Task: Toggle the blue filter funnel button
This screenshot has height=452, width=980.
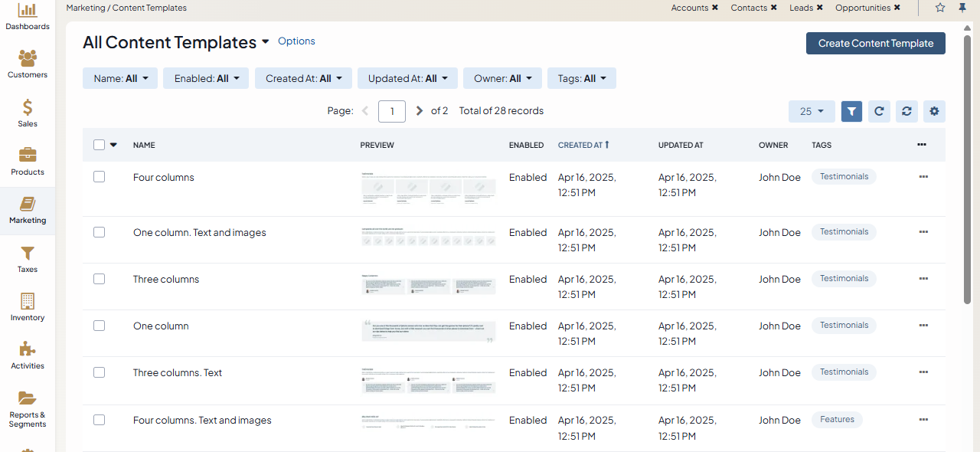Action: [851, 111]
